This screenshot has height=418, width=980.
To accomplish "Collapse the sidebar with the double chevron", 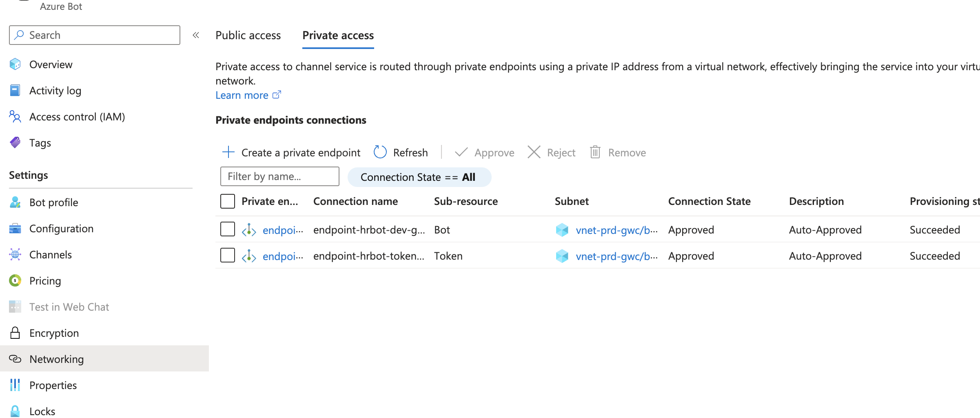I will [196, 35].
